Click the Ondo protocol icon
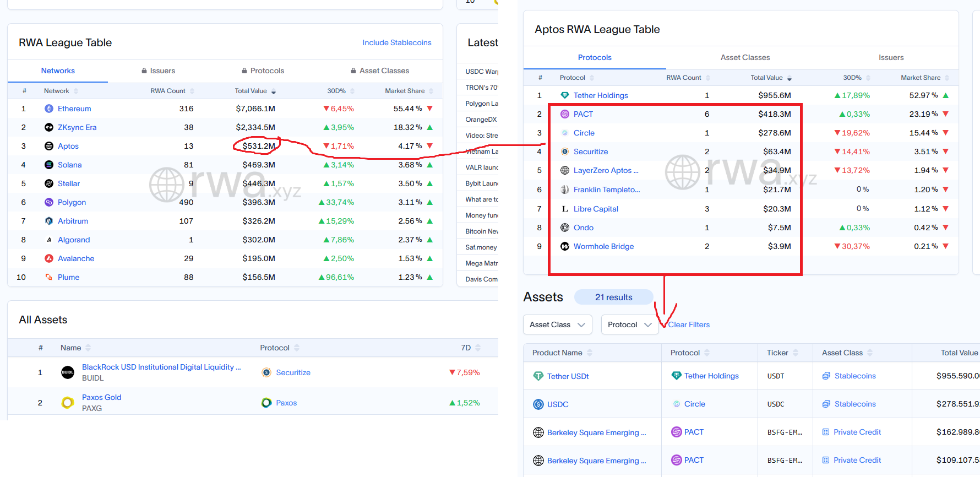The height and width of the screenshot is (487, 980). [x=565, y=228]
